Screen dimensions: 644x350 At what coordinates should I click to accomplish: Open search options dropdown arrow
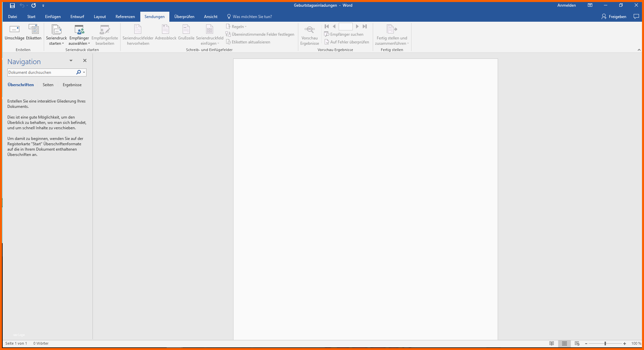pyautogui.click(x=84, y=72)
